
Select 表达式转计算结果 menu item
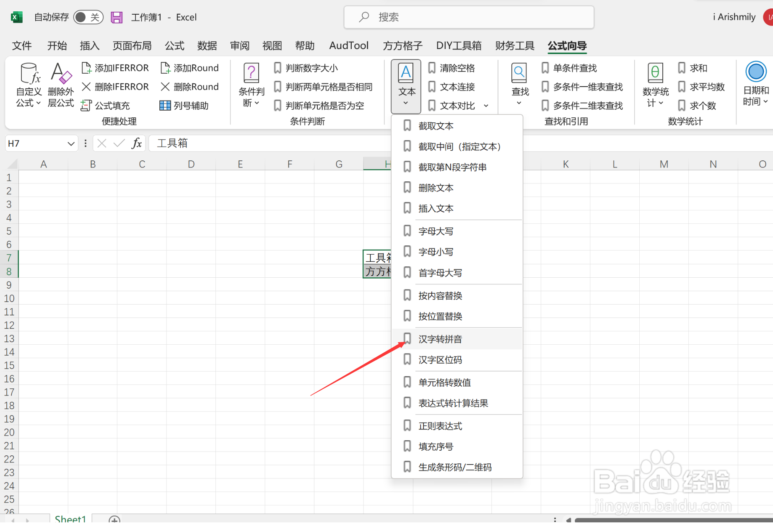[457, 403]
